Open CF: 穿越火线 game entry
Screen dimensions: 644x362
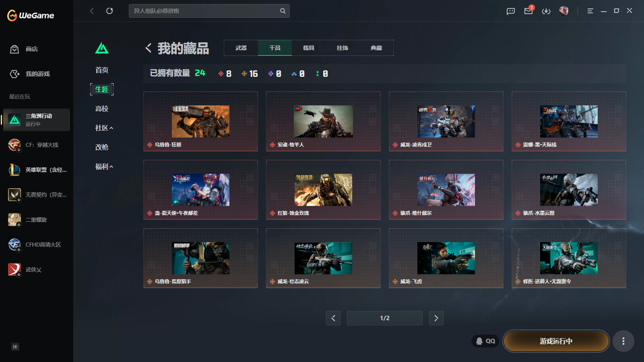(x=37, y=145)
